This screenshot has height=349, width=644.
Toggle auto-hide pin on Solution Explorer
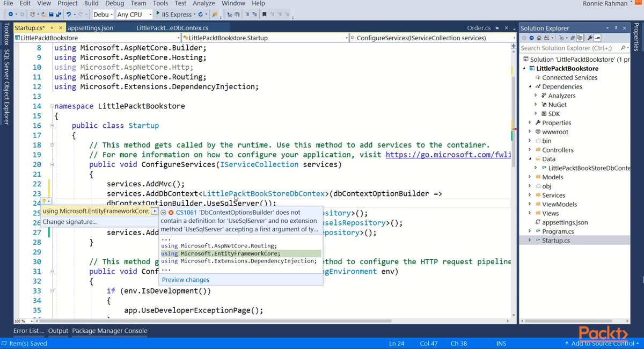tap(616, 28)
